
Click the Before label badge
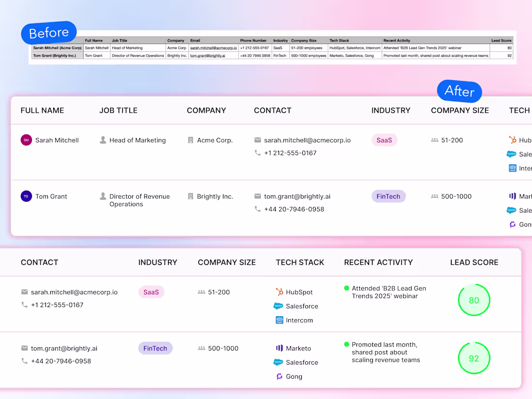click(48, 33)
